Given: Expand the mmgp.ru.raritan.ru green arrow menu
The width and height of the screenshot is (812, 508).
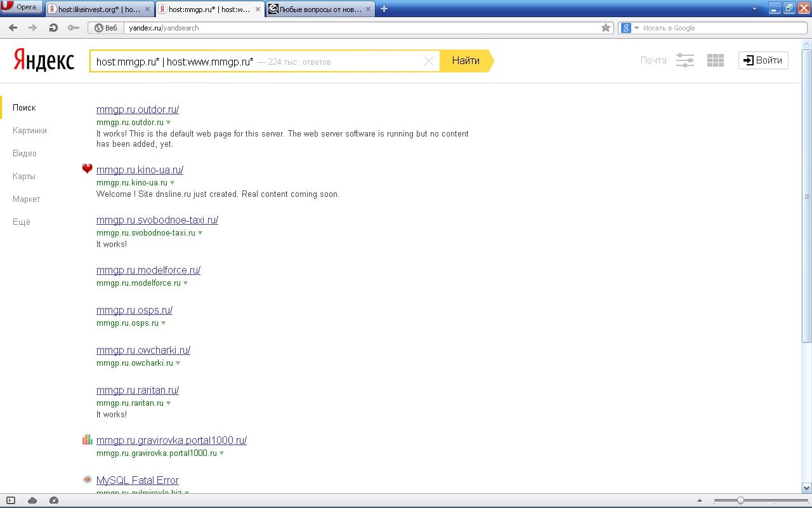Looking at the screenshot, I should [169, 403].
